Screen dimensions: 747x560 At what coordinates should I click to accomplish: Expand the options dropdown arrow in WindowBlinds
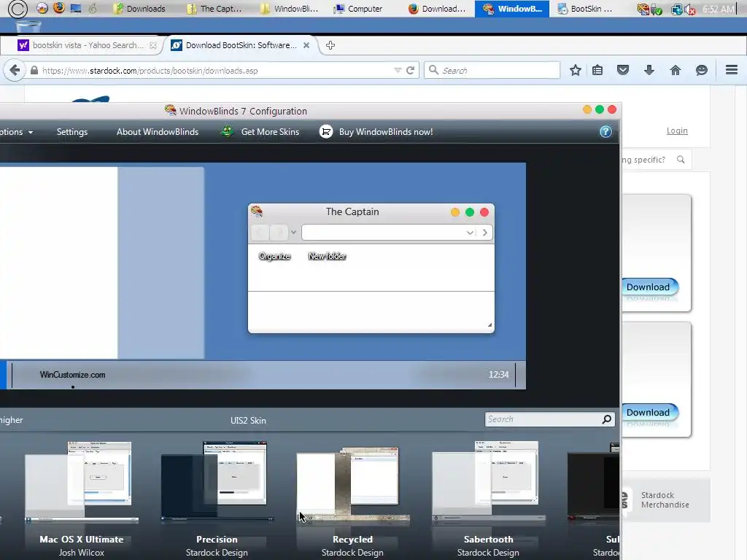tap(31, 133)
